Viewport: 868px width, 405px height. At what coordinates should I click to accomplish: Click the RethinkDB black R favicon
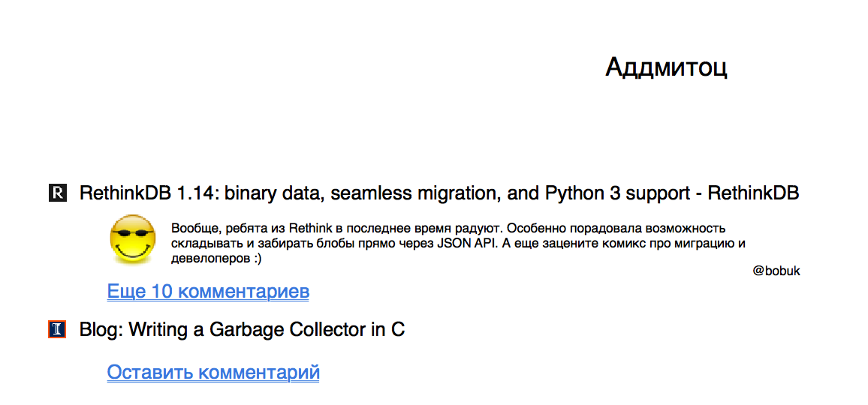click(58, 193)
